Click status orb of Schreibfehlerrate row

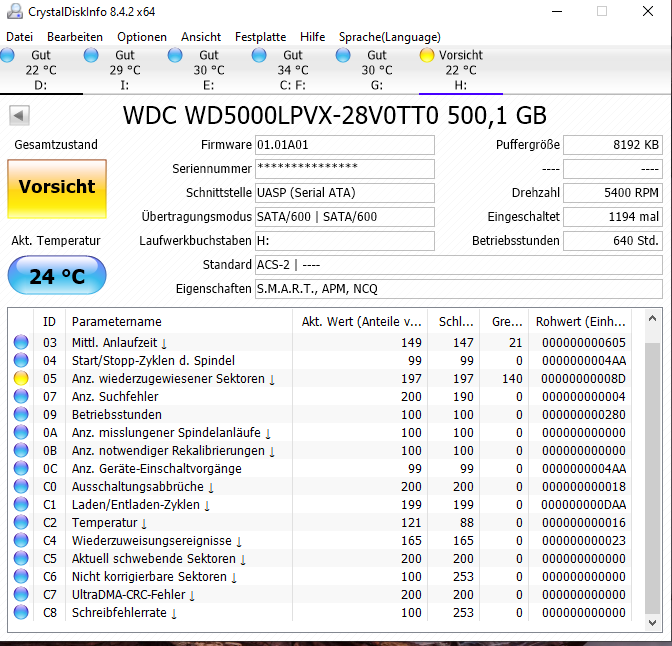pyautogui.click(x=21, y=612)
